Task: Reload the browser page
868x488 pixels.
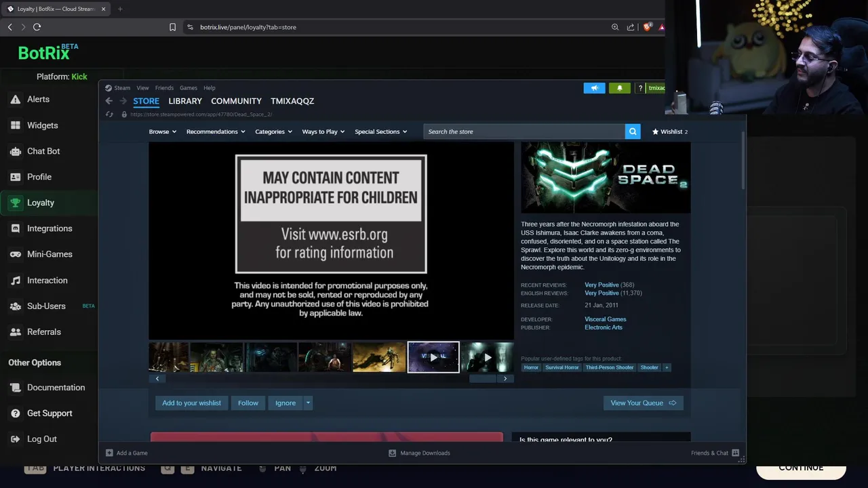Action: point(37,27)
